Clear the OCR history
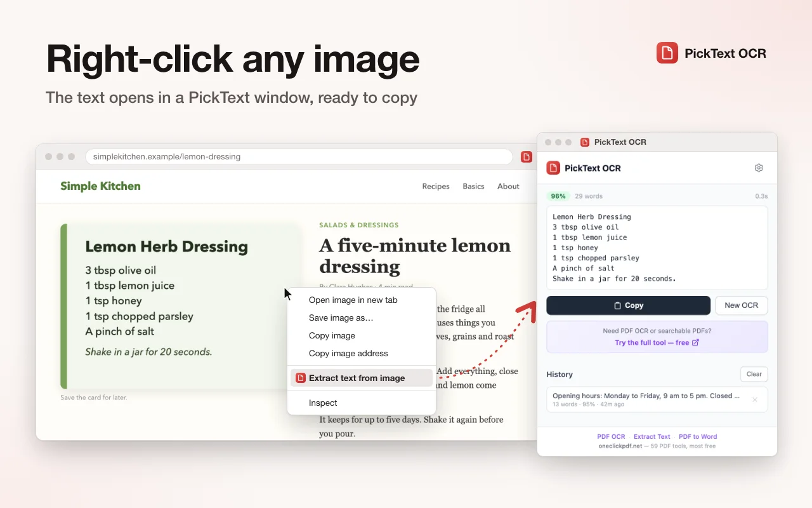 [754, 374]
